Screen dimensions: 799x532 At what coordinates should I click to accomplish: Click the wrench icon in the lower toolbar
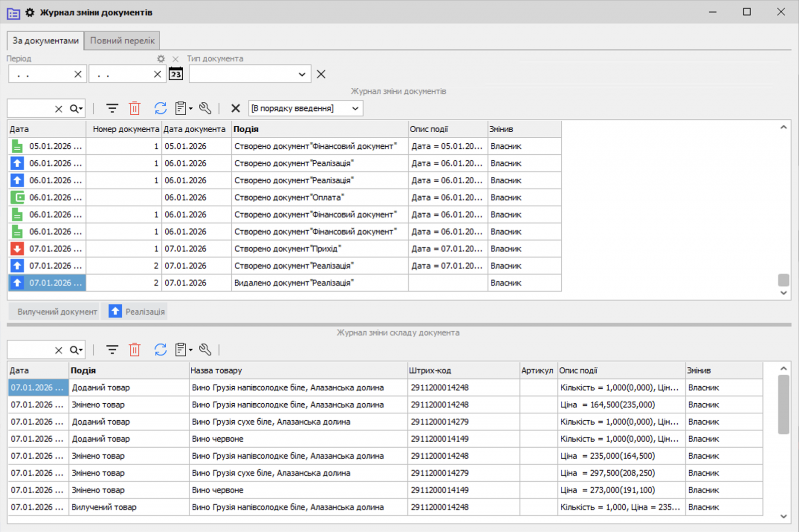[x=205, y=349]
